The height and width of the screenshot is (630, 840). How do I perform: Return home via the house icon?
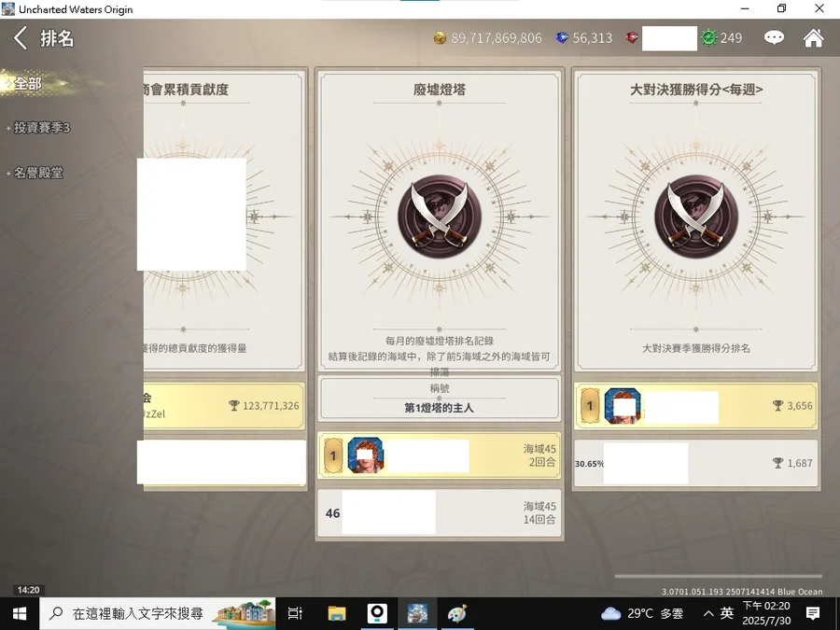[813, 37]
